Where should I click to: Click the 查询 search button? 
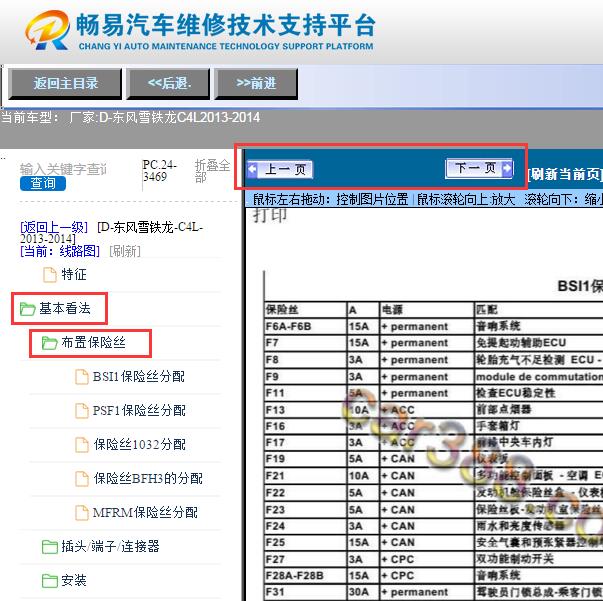click(43, 183)
